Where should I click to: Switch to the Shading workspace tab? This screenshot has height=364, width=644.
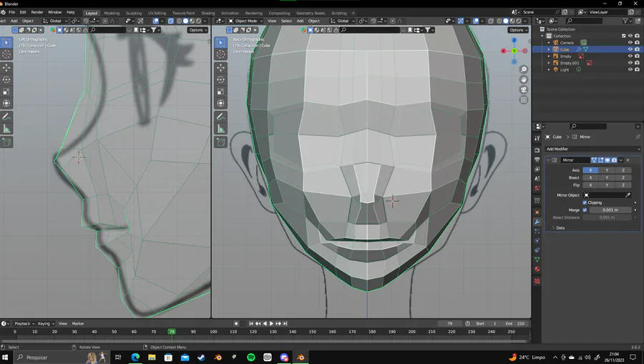point(208,13)
